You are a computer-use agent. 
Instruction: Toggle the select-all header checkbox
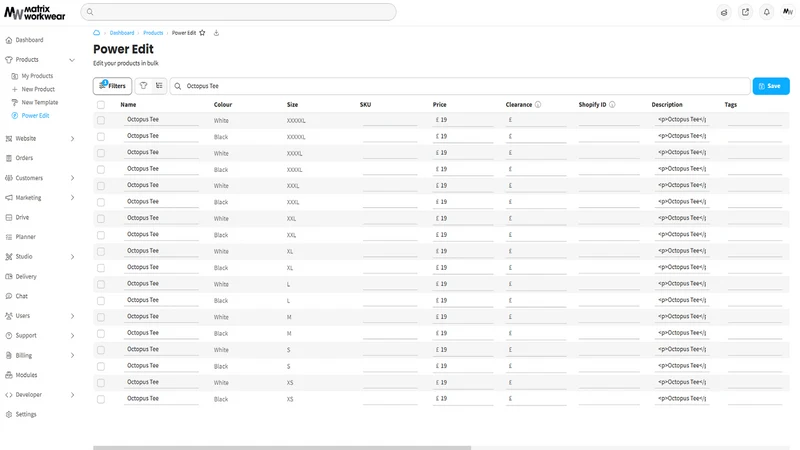101,105
